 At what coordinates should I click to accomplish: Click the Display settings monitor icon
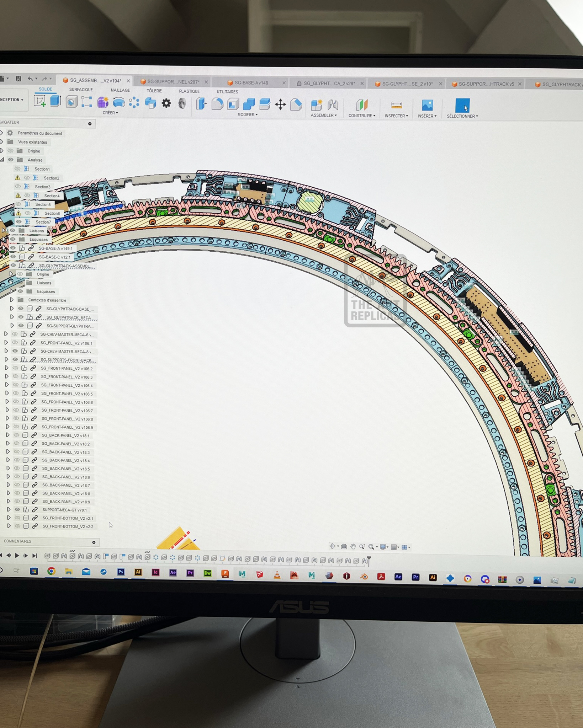click(383, 547)
